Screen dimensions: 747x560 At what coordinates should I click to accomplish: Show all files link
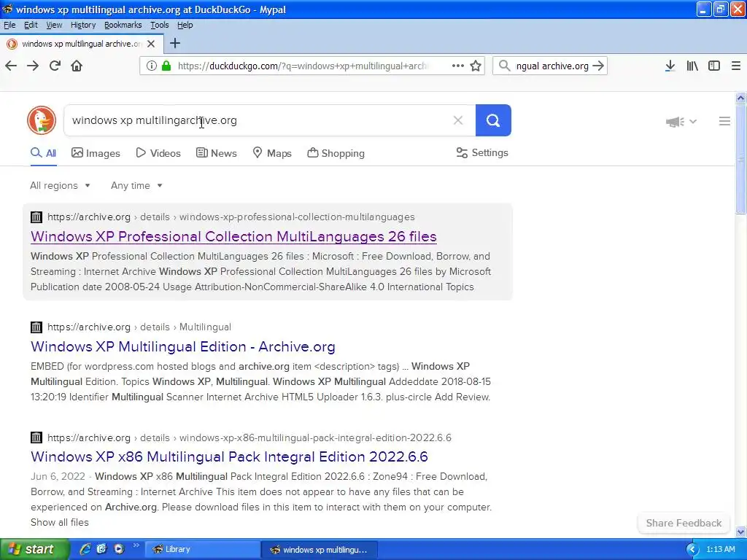click(60, 522)
